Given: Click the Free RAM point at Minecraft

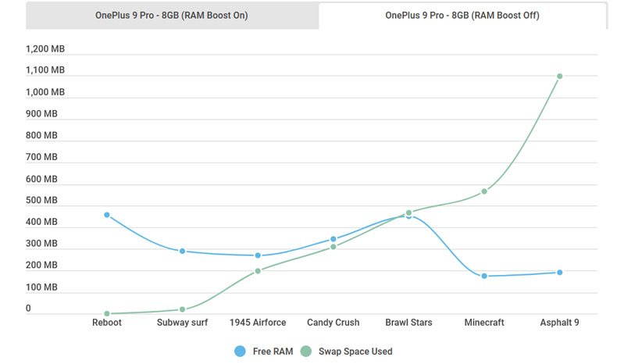Looking at the screenshot, I should pyautogui.click(x=484, y=276).
